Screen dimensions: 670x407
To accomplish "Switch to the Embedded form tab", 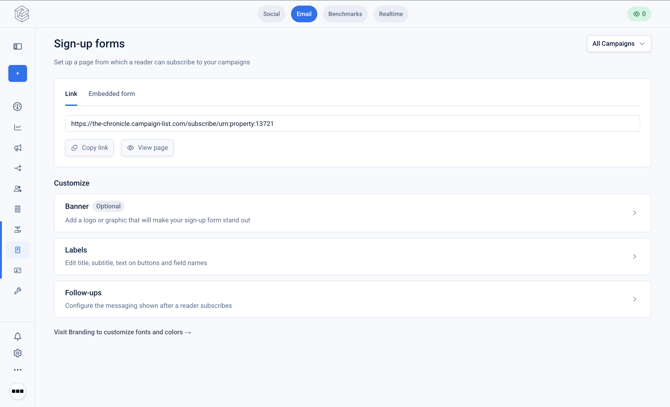I will (112, 94).
